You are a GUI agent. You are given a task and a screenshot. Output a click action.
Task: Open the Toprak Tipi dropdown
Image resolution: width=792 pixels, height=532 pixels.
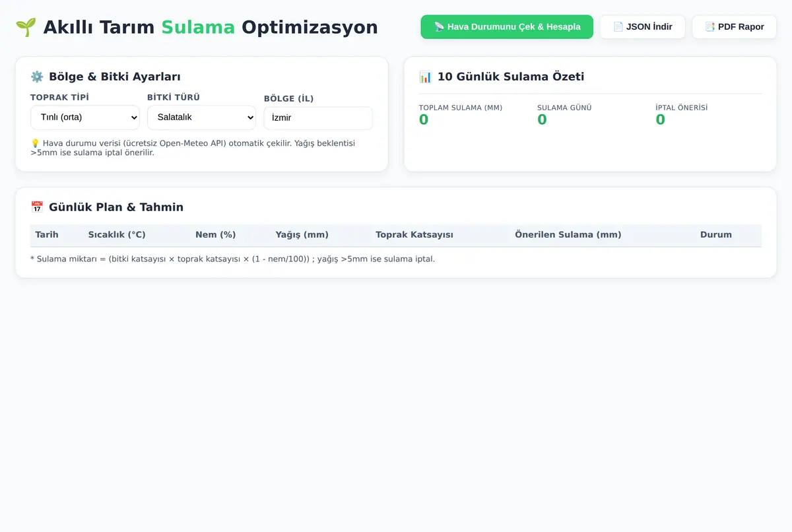tap(85, 117)
